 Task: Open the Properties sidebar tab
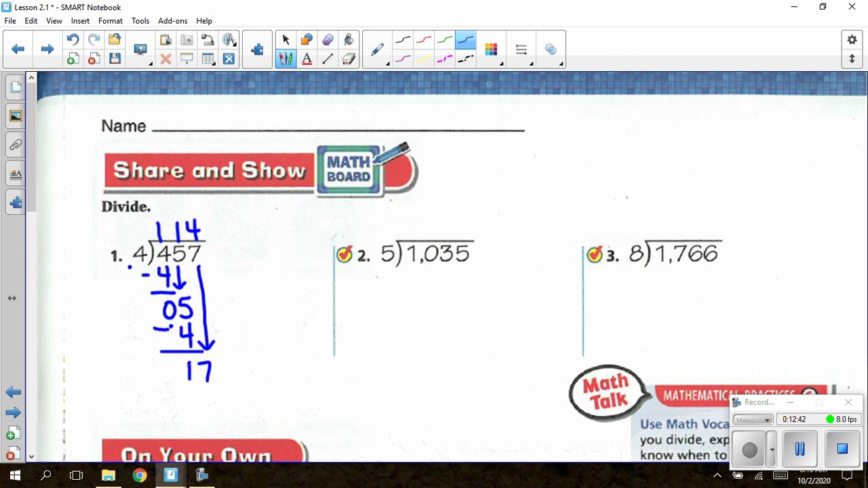[x=15, y=174]
